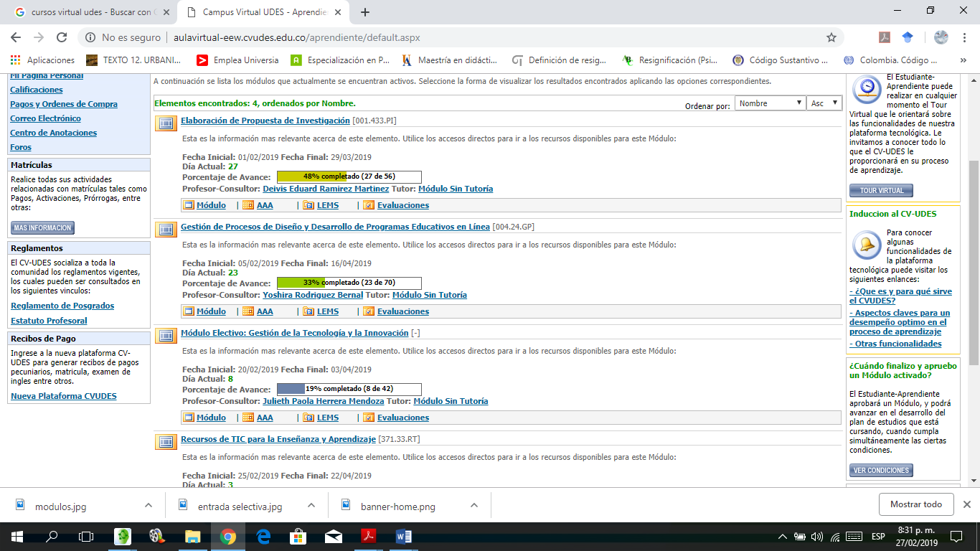Click module icon beside Elaboración de Propuesta de Investigación

click(166, 123)
